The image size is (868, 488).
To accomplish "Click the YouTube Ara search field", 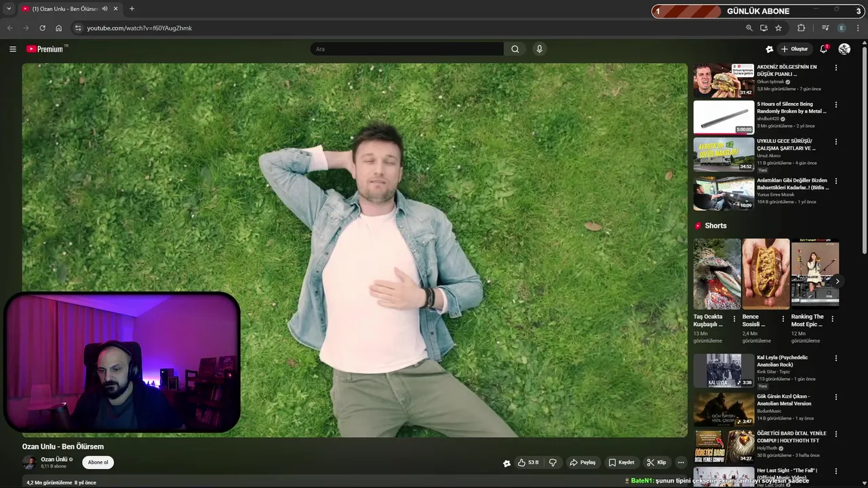I will 407,49.
